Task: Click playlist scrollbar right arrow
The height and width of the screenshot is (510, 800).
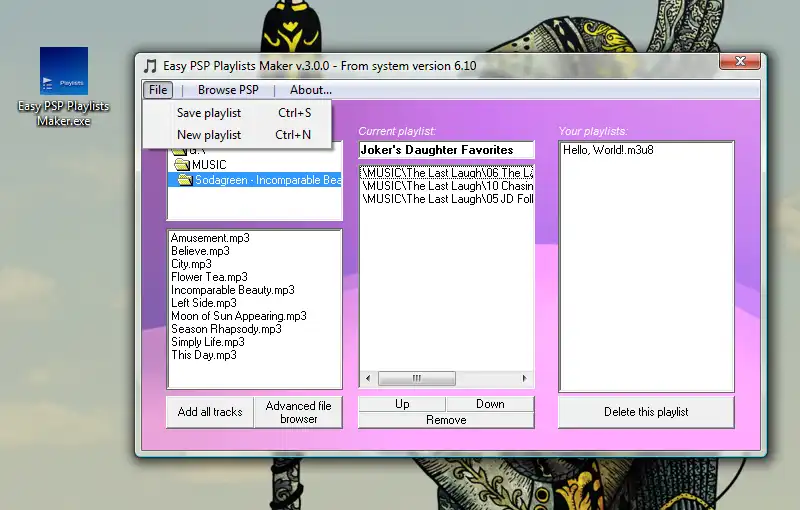Action: [x=524, y=378]
